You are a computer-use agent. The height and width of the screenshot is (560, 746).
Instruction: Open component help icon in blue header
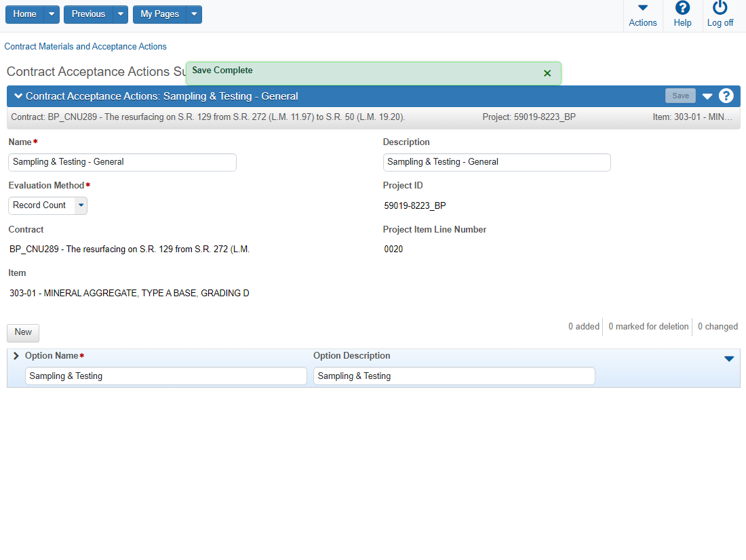point(726,96)
